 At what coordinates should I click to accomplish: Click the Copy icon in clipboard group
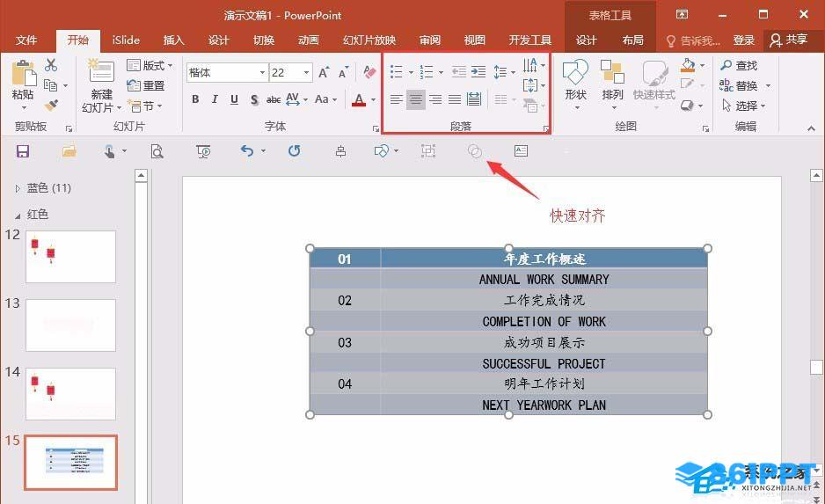tap(50, 84)
